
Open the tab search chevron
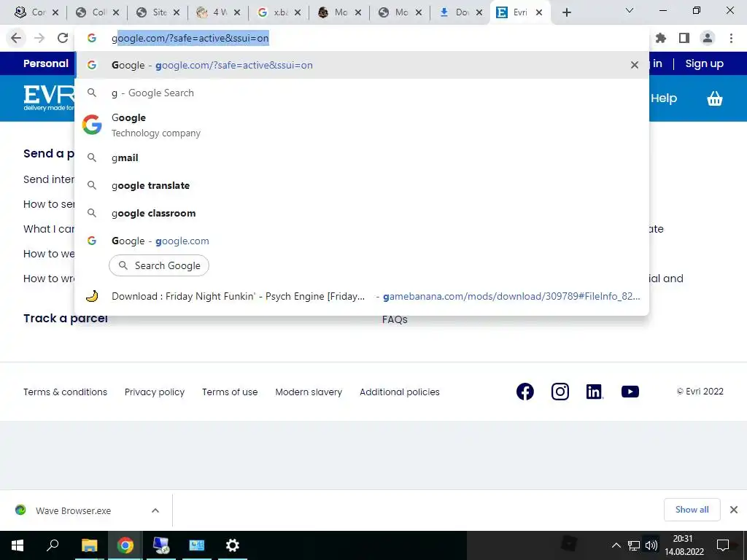630,10
